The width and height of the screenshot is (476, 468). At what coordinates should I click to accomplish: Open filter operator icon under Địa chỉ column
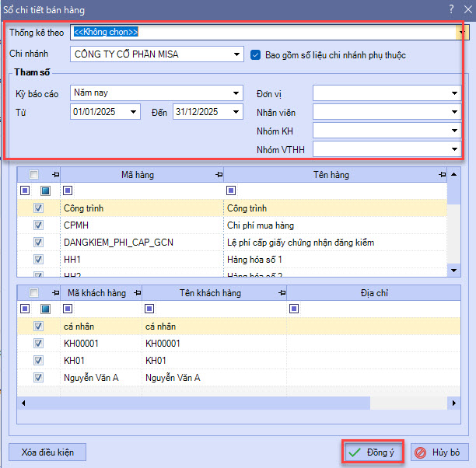pyautogui.click(x=294, y=309)
